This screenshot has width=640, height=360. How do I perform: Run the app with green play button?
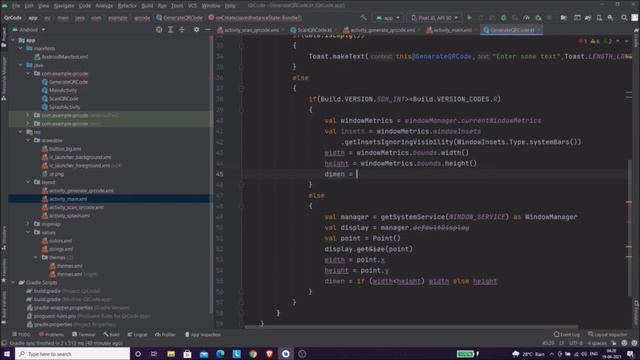(x=469, y=18)
